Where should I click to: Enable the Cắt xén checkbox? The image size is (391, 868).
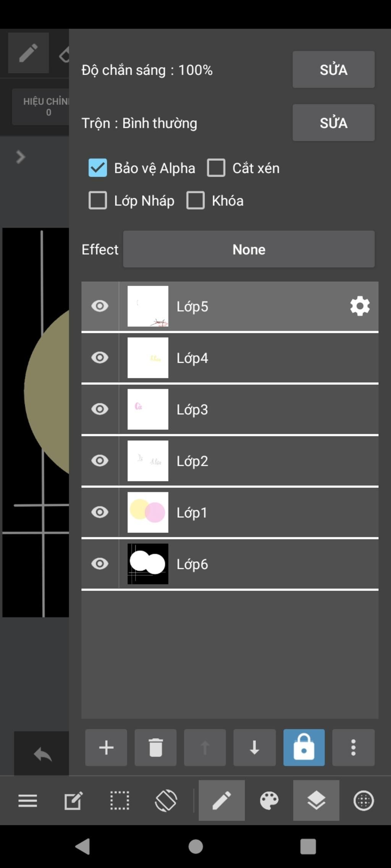coord(216,168)
